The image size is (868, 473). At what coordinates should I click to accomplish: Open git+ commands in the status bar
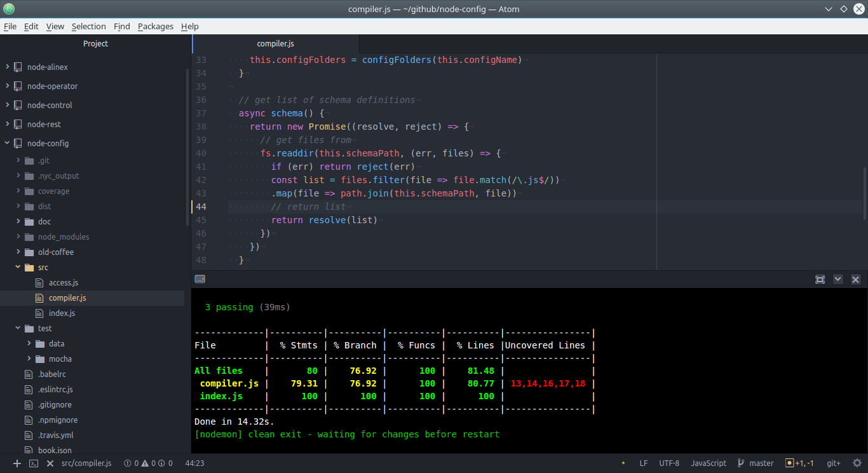tap(833, 463)
